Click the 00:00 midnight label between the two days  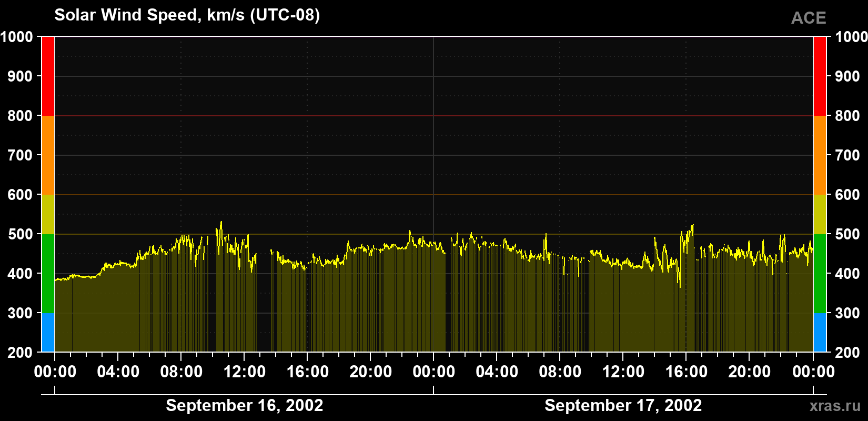[433, 372]
